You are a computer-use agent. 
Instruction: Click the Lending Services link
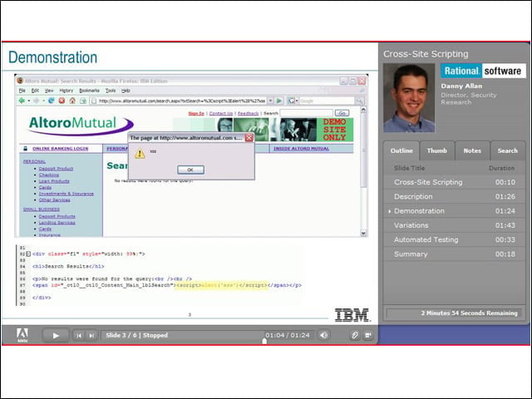tap(57, 223)
